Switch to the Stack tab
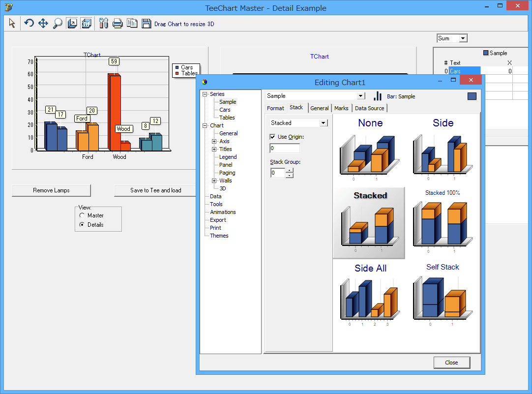 [x=296, y=107]
